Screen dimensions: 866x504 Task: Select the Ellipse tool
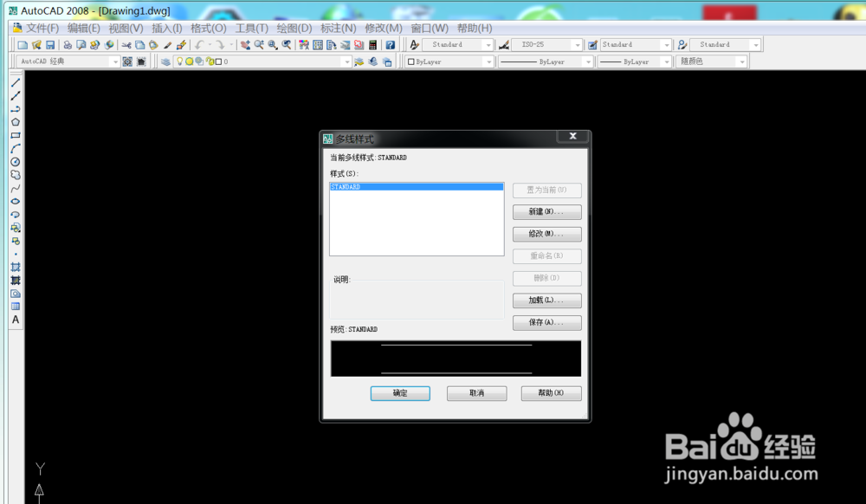pyautogui.click(x=16, y=202)
